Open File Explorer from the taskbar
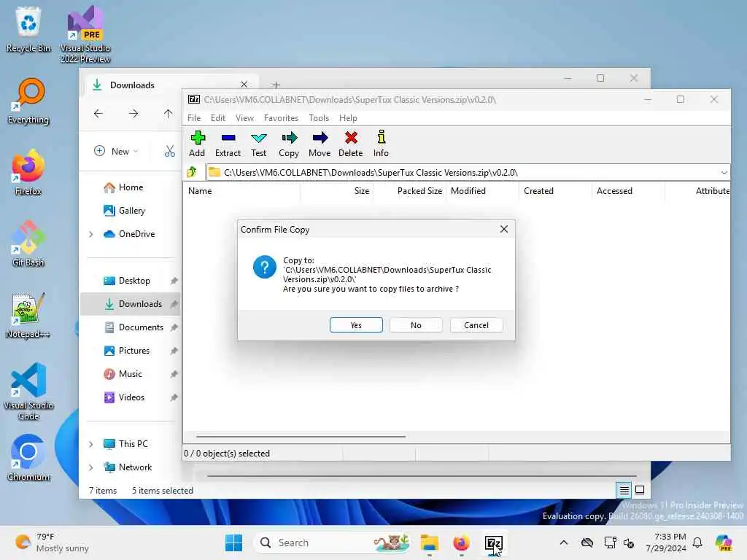The image size is (747, 560). 429,542
